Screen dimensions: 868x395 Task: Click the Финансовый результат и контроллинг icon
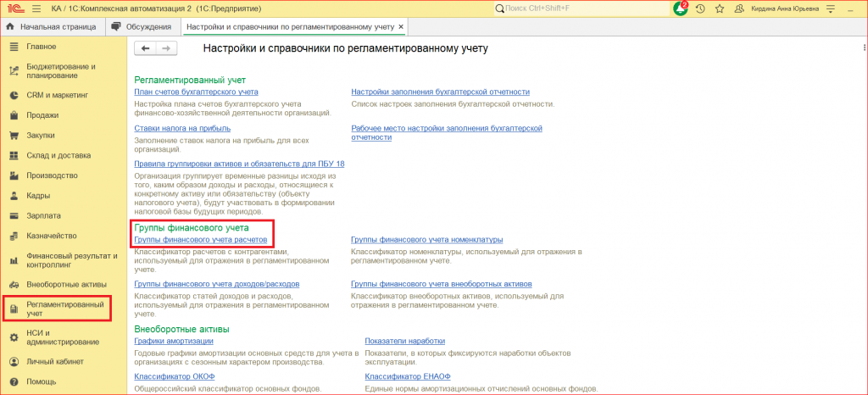[x=15, y=260]
